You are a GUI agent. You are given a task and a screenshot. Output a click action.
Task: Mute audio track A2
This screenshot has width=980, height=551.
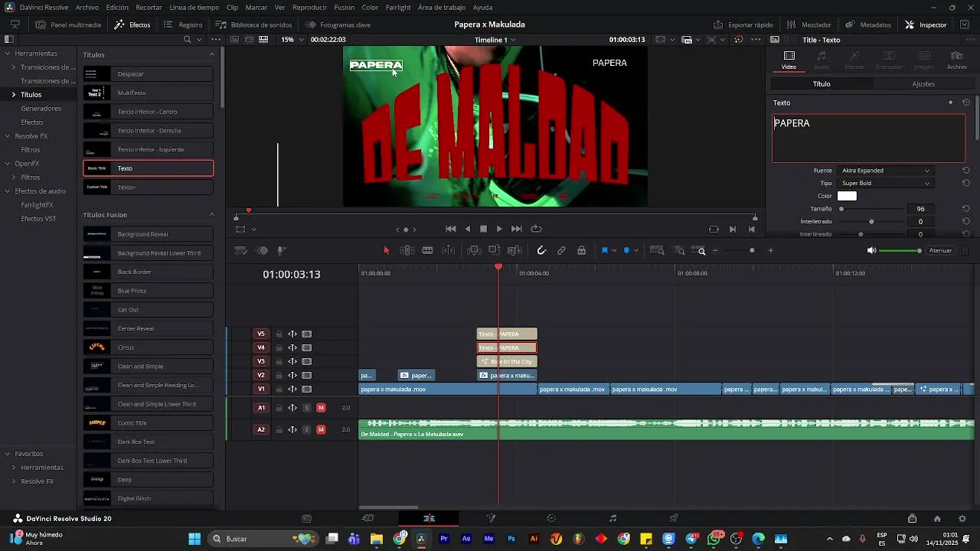tap(321, 429)
